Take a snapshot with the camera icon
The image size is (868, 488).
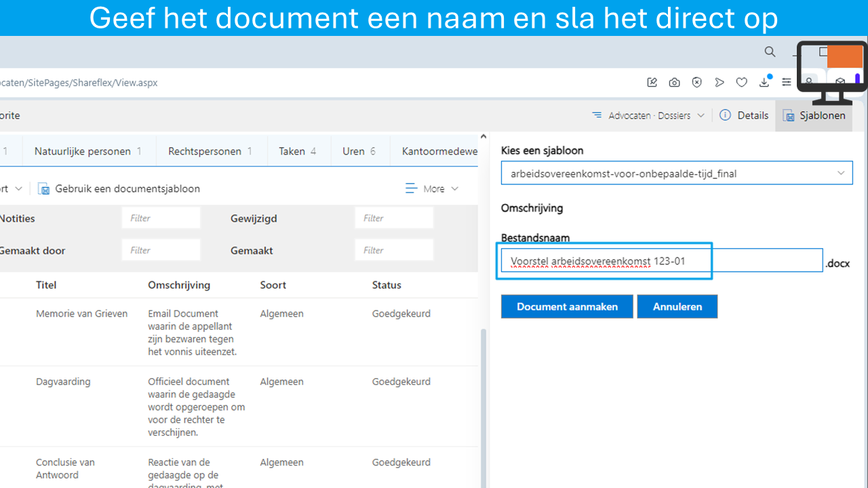[x=674, y=82]
